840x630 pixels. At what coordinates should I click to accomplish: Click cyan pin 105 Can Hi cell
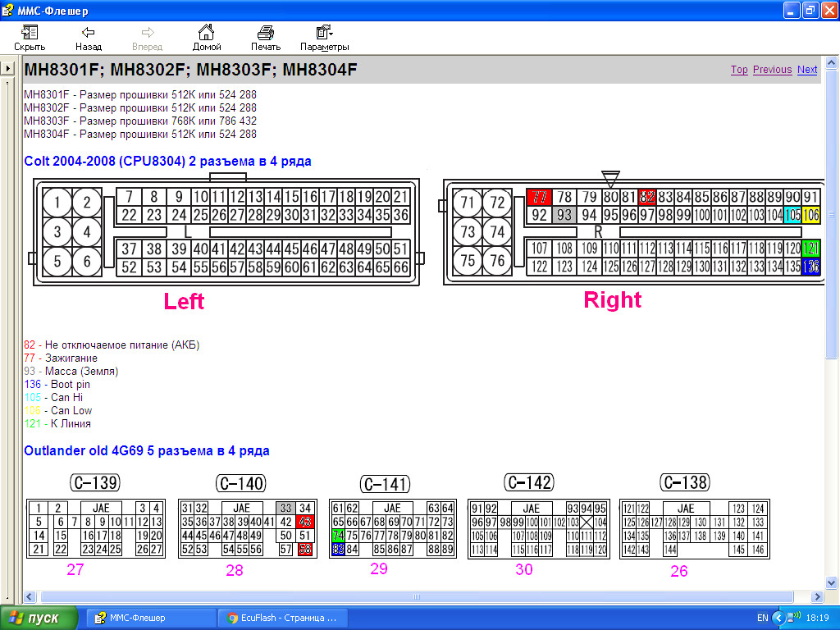click(x=792, y=215)
